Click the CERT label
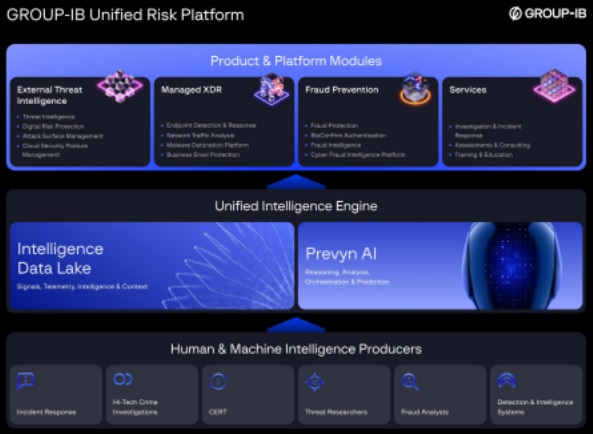Viewport: 593px width, 434px height. [x=218, y=412]
